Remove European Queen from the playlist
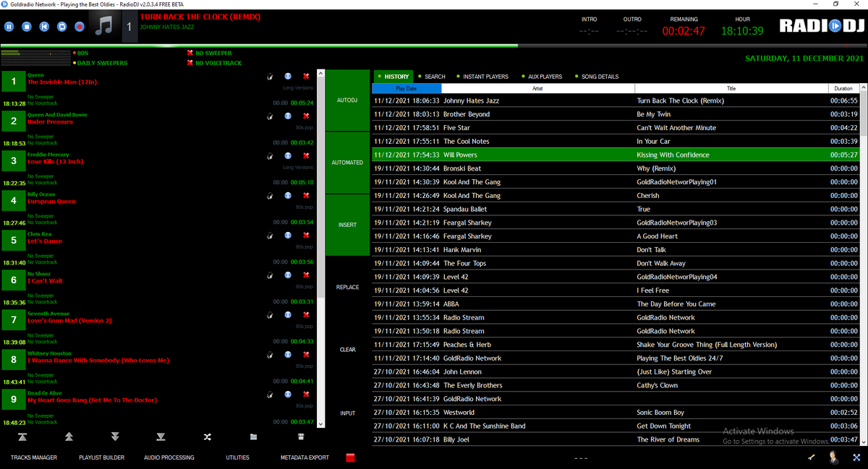The image size is (868, 469). point(306,195)
